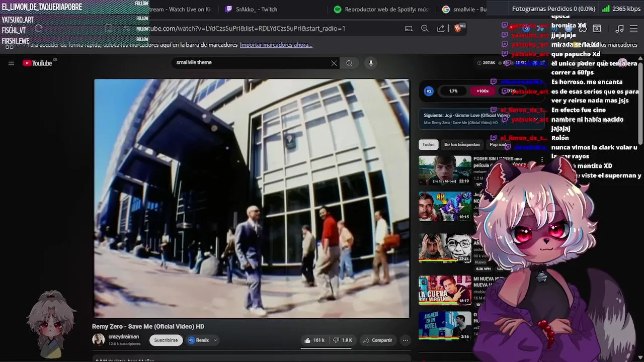Open the Brave Shields lion icon
This screenshot has width=644, height=362.
[x=457, y=29]
